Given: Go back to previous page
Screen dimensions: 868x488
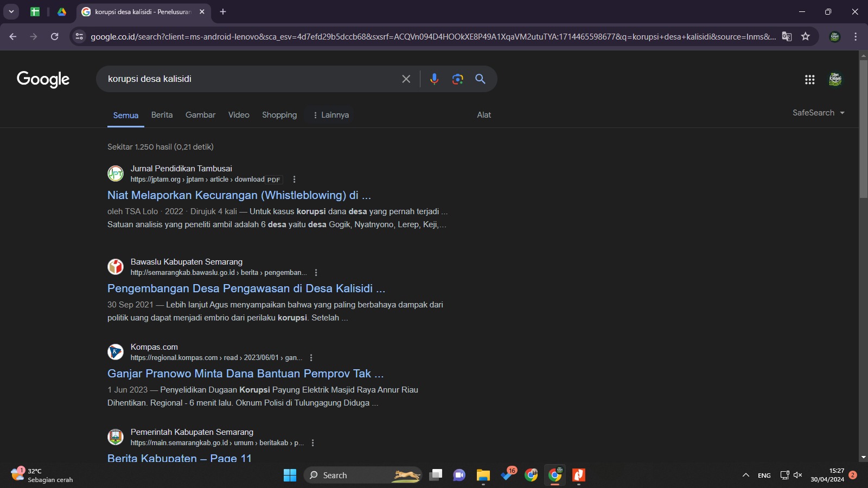Looking at the screenshot, I should [x=13, y=36].
